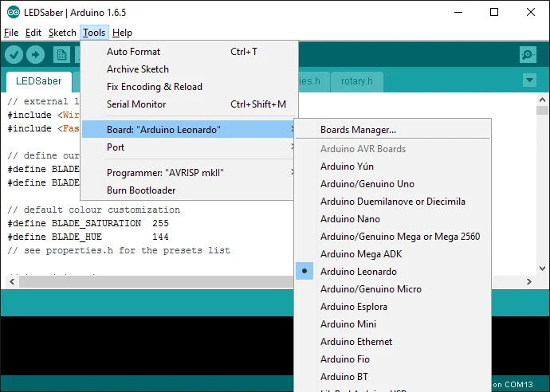Click the Upload arrow button
This screenshot has height=392, width=550.
pos(35,55)
